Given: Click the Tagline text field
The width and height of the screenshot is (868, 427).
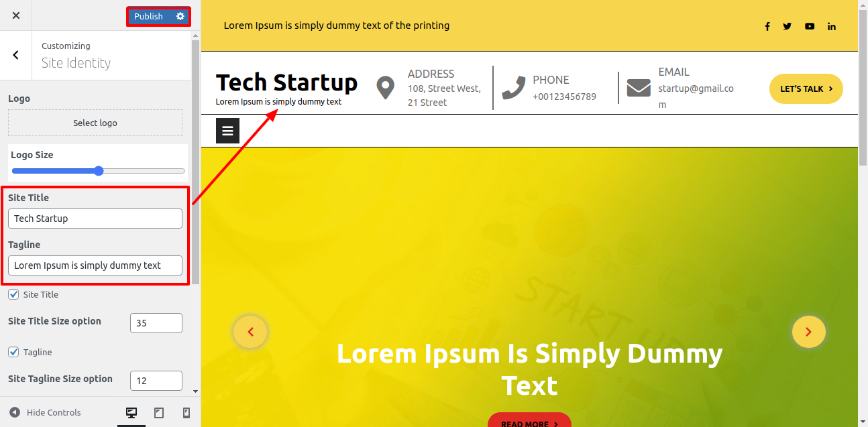Looking at the screenshot, I should [x=95, y=265].
